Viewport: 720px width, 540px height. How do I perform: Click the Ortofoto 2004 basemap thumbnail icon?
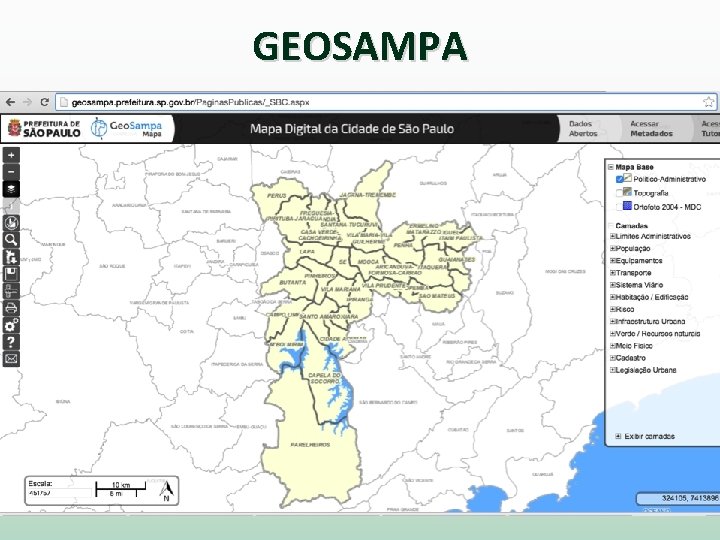(628, 206)
